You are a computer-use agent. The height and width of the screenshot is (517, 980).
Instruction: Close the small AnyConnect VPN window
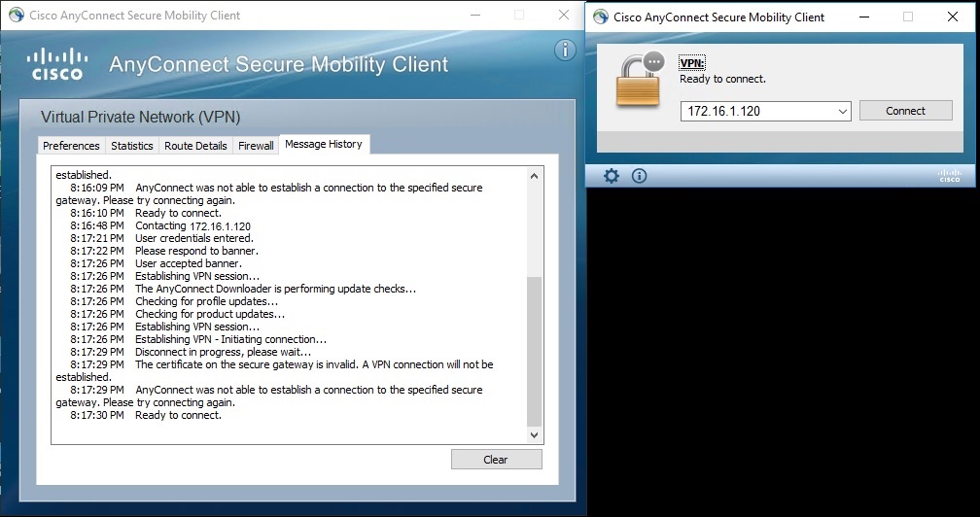click(953, 17)
